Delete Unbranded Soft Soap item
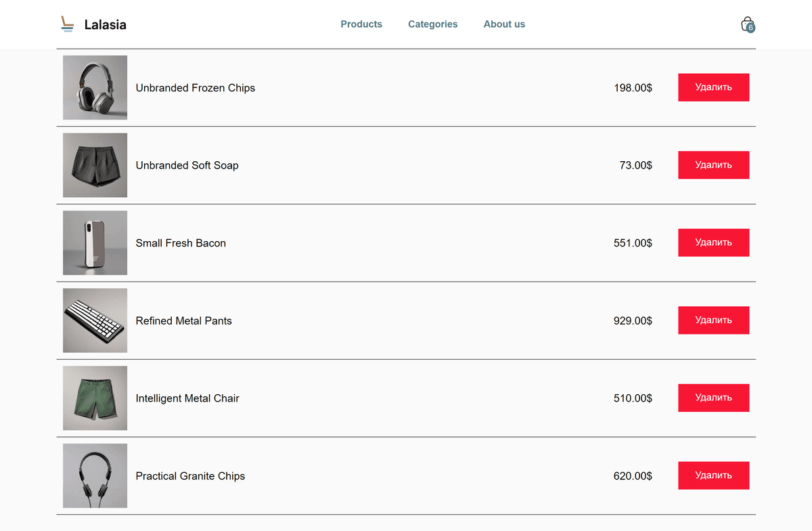This screenshot has height=531, width=812. coord(713,165)
